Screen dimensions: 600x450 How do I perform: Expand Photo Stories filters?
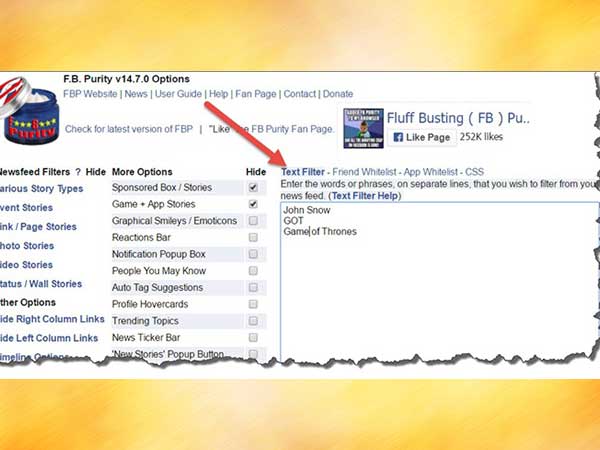(27, 246)
